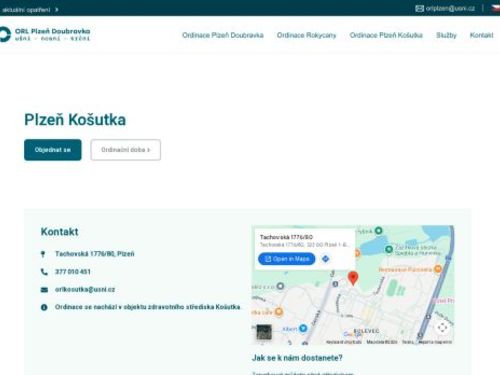Open Ordinace Plzeň Doubravka menu item

click(x=223, y=35)
